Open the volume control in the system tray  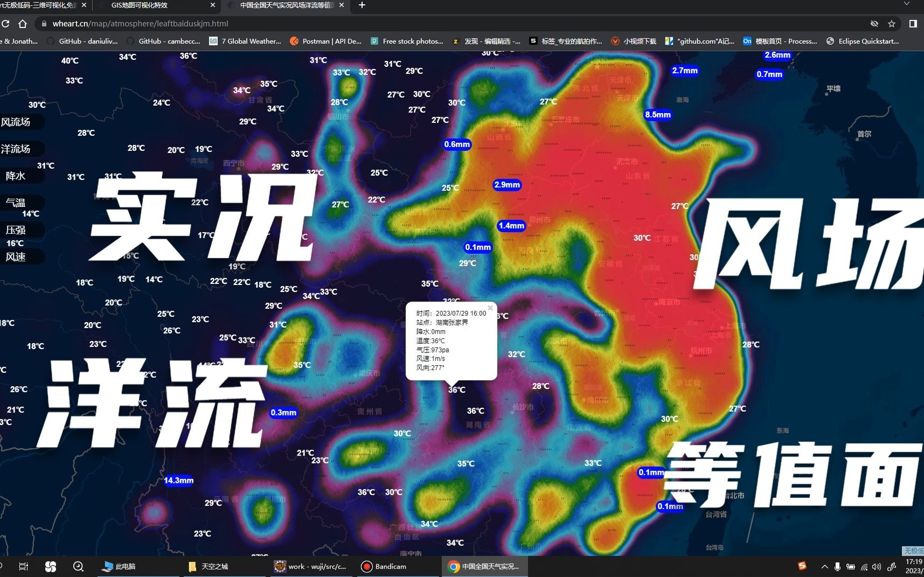point(877,567)
